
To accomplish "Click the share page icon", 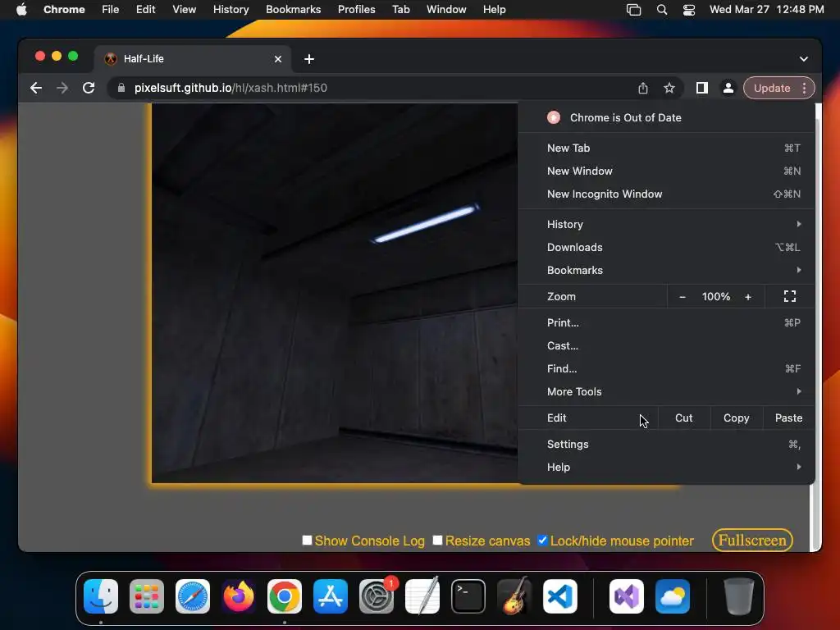I will click(x=643, y=88).
